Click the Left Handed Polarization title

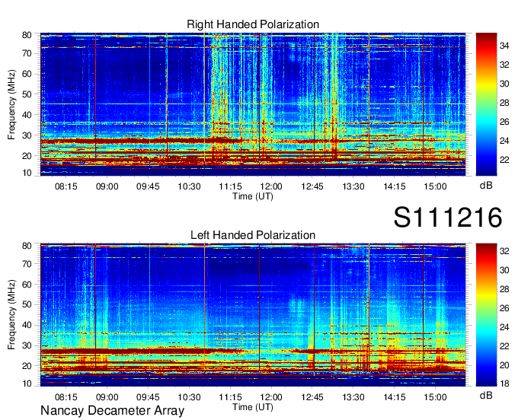click(253, 235)
